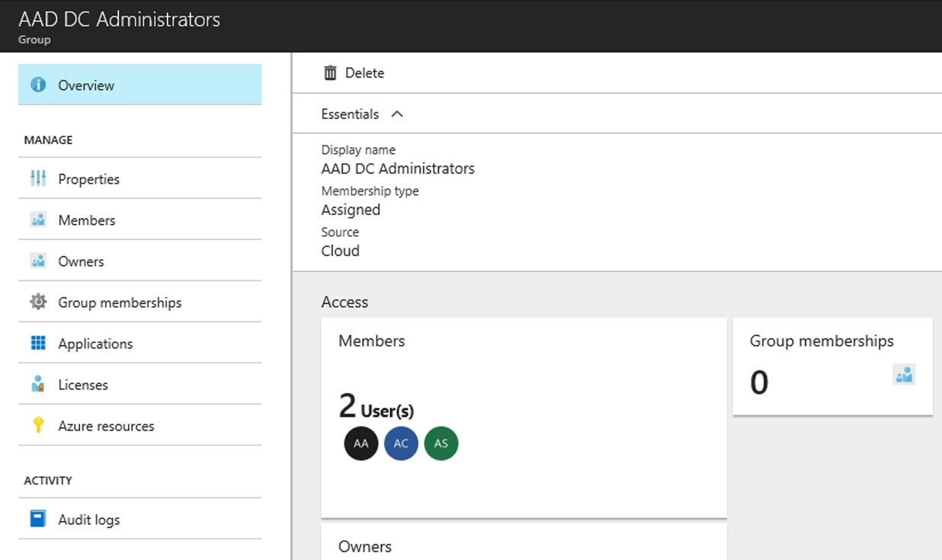
Task: Click the Group memberships count 0
Action: [x=759, y=382]
